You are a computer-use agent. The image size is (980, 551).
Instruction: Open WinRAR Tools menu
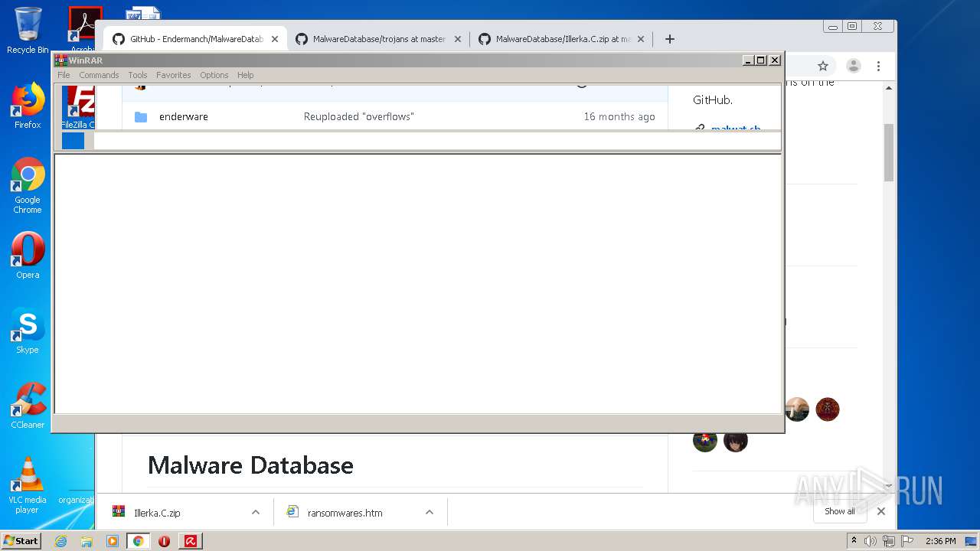pos(138,75)
